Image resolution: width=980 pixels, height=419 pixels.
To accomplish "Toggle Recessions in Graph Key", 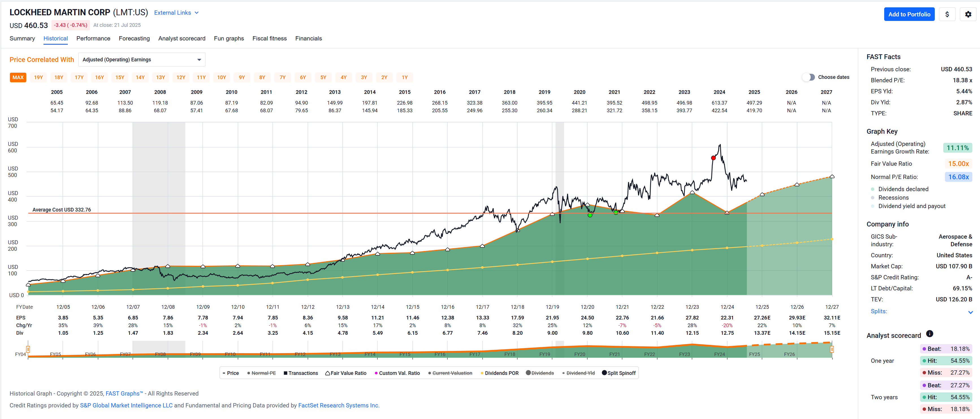I will point(890,198).
